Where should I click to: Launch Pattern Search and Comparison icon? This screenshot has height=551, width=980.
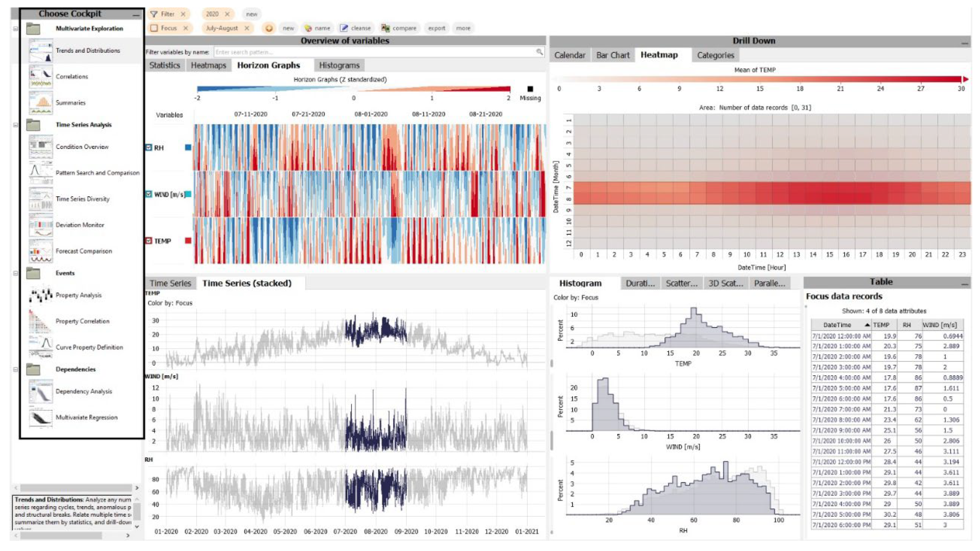click(40, 173)
